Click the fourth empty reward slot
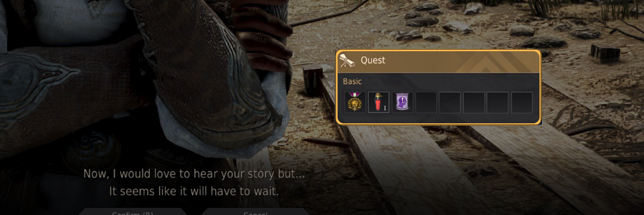 (x=498, y=102)
